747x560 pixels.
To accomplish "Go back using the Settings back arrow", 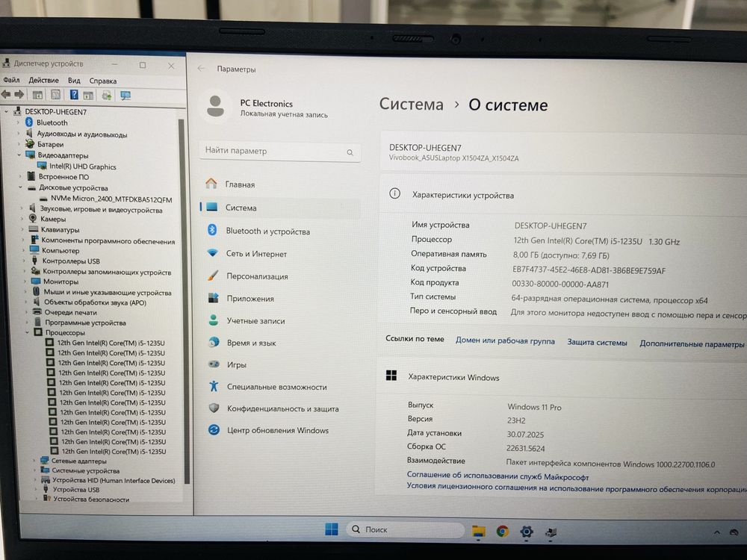I will (x=201, y=69).
